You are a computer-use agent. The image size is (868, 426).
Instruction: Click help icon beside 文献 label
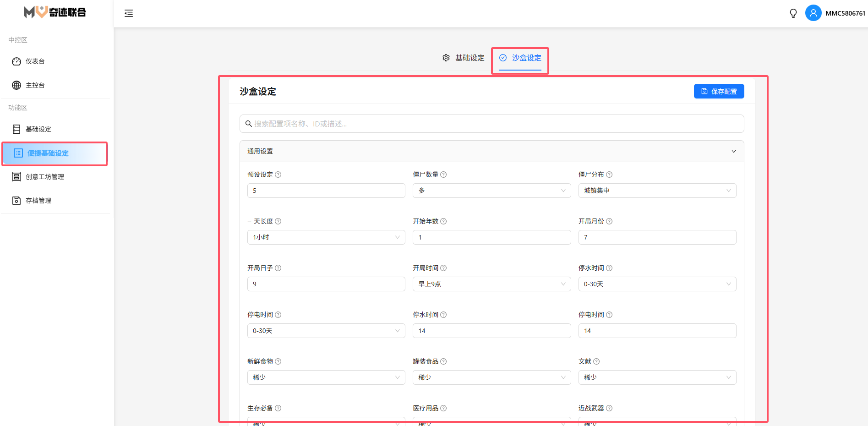596,361
